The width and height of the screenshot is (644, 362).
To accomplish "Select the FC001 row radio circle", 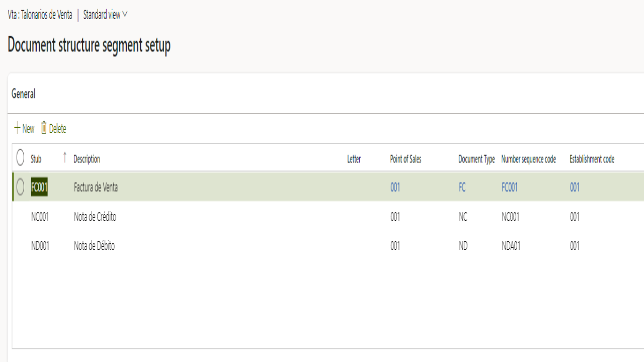I will pos(20,187).
